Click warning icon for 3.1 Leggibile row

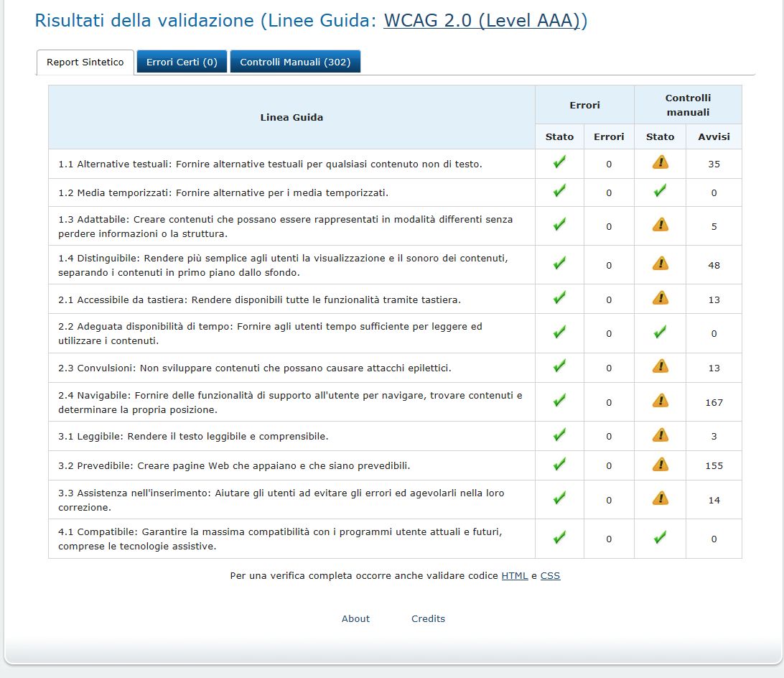click(660, 435)
